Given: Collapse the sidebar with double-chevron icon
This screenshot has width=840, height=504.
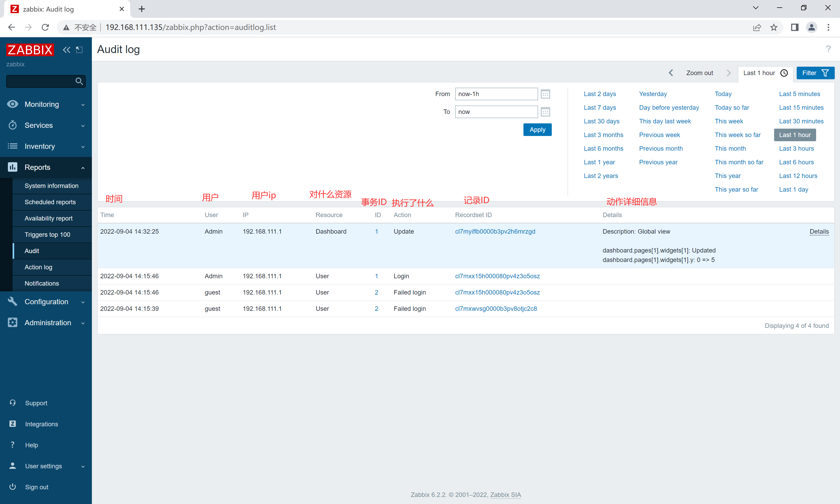Looking at the screenshot, I should tap(67, 50).
